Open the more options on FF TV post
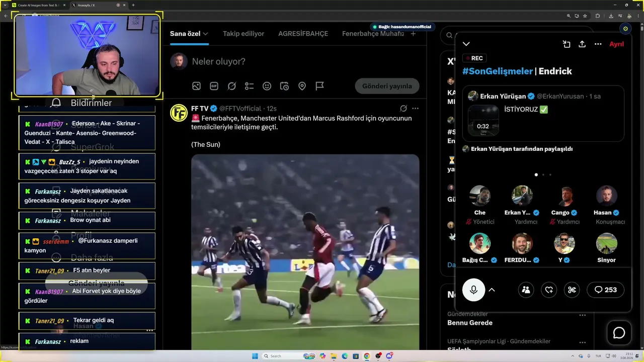Image resolution: width=644 pixels, height=362 pixels. tap(415, 109)
